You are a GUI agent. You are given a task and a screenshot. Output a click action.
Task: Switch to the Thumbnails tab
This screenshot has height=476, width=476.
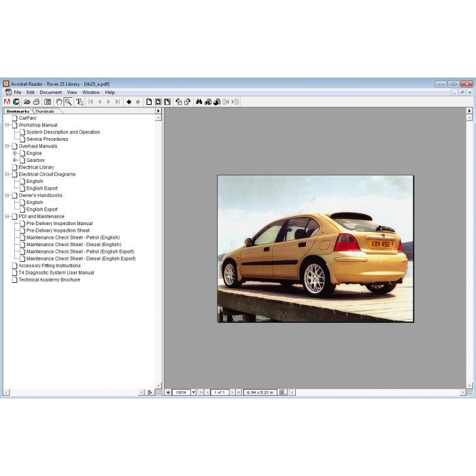45,111
